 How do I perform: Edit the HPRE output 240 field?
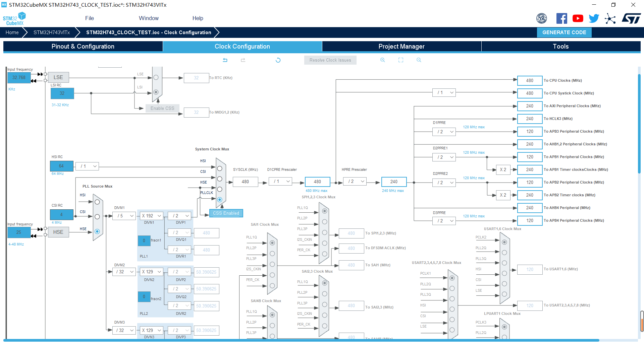[x=394, y=182]
